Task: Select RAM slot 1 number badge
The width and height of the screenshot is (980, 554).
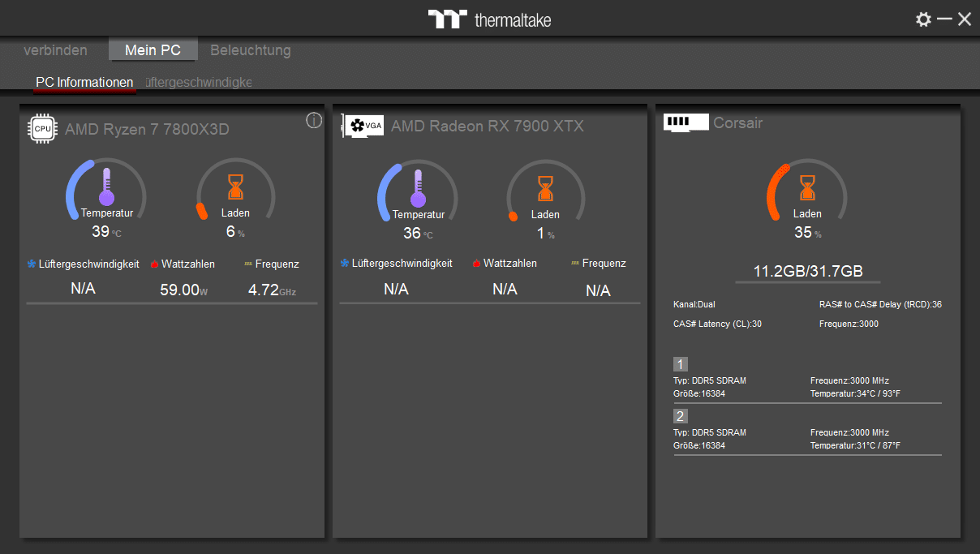Action: tap(680, 364)
